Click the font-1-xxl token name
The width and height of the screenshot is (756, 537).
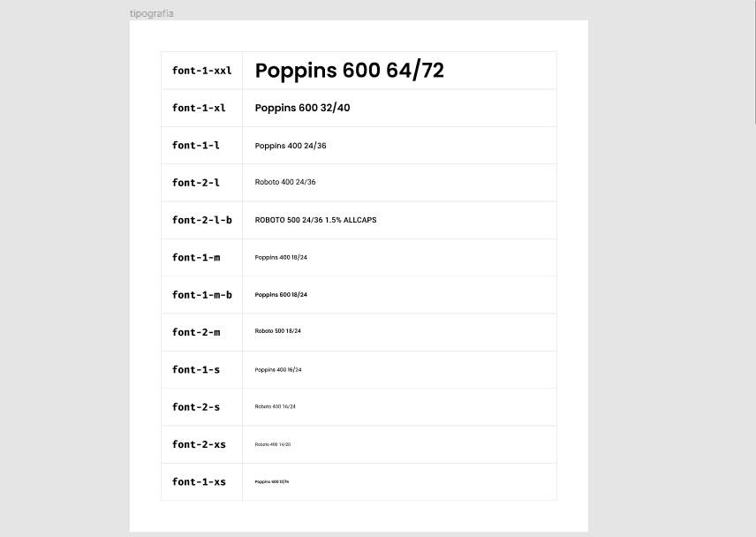[201, 71]
